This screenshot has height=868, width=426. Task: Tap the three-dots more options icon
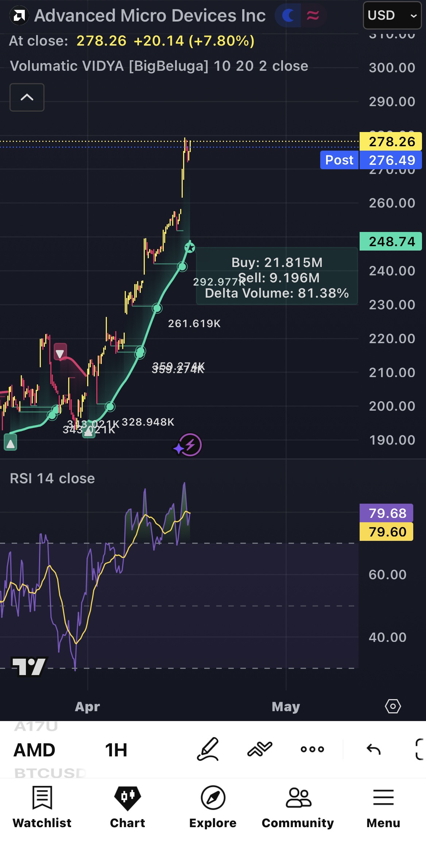coord(312,749)
